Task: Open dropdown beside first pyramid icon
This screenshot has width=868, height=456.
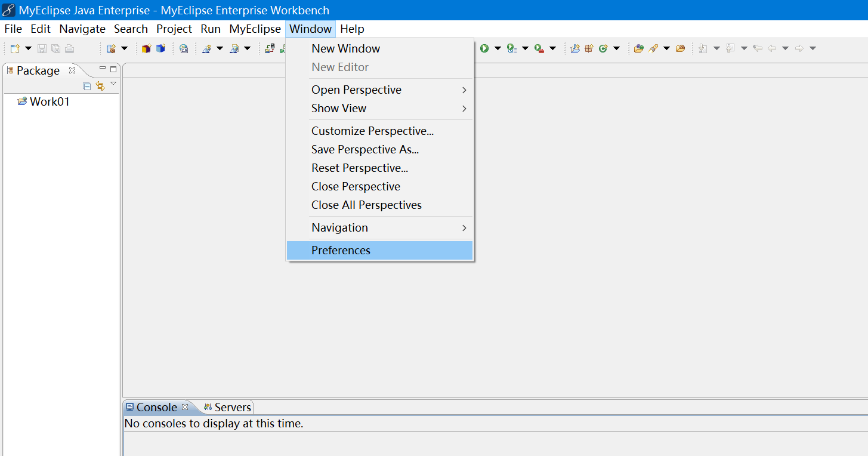Action: pyautogui.click(x=220, y=49)
